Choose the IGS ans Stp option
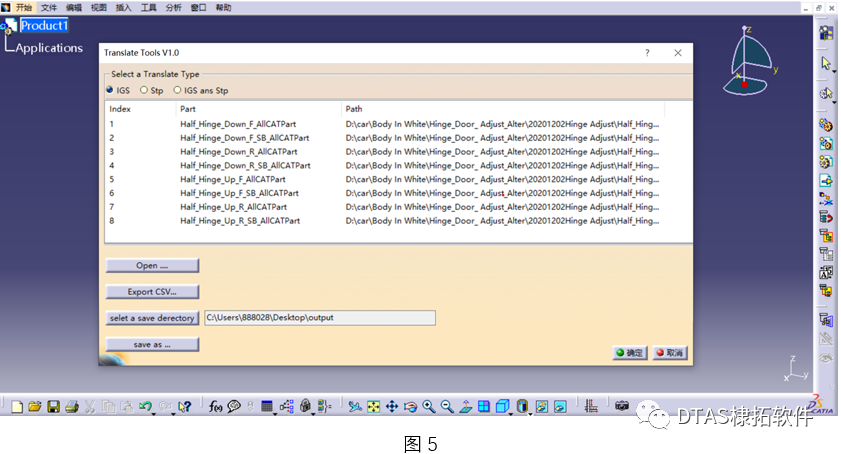 (178, 90)
